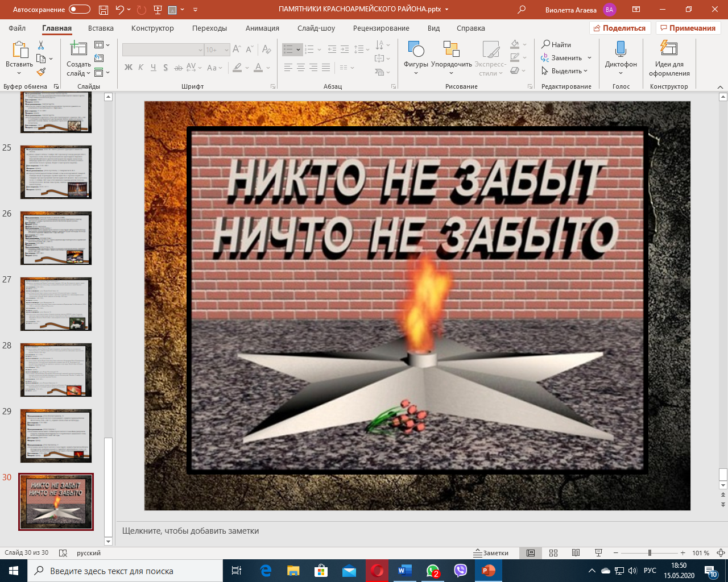The image size is (728, 582).
Task: Open the Фигуры shapes gallery
Action: [416, 57]
